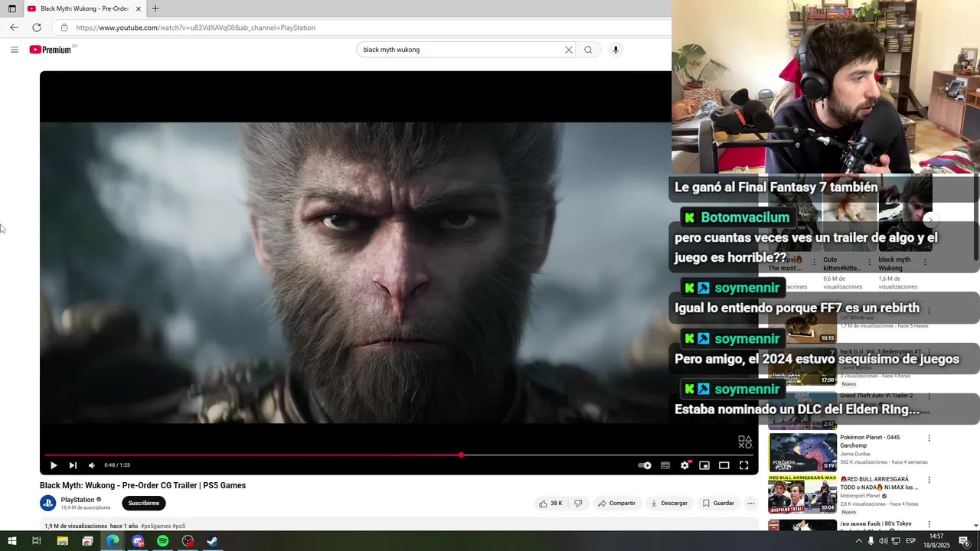Open Windows Start menu

pyautogui.click(x=11, y=541)
